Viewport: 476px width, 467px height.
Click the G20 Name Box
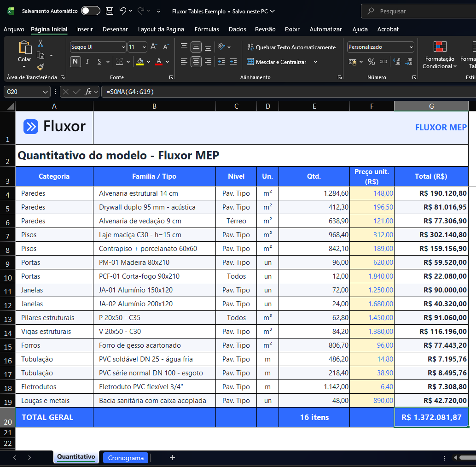pyautogui.click(x=27, y=92)
